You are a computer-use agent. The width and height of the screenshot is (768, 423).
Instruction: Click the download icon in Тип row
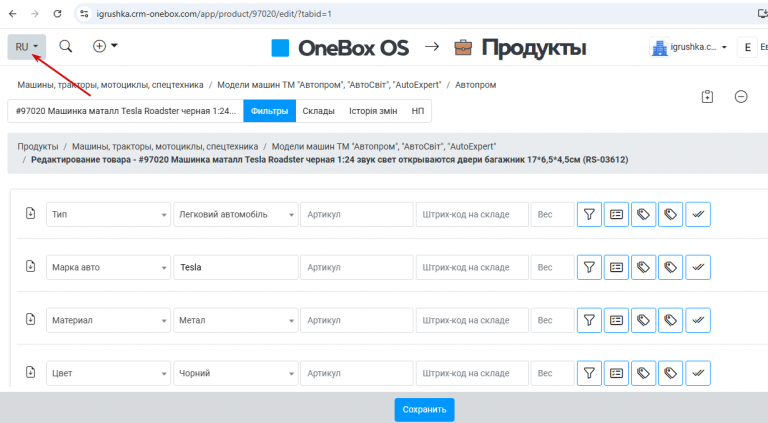point(30,213)
